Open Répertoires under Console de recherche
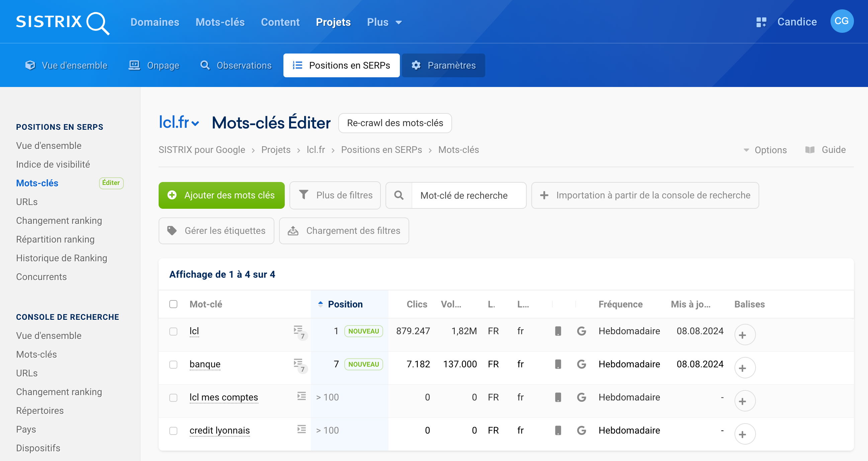The height and width of the screenshot is (461, 868). [40, 410]
